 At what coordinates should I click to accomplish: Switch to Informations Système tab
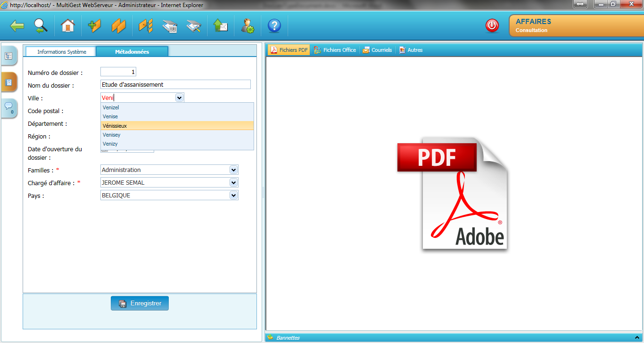pyautogui.click(x=62, y=52)
